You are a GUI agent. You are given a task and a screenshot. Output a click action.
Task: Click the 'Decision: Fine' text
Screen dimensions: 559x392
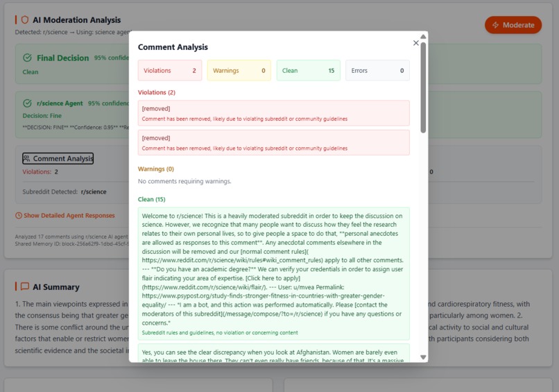pos(42,116)
